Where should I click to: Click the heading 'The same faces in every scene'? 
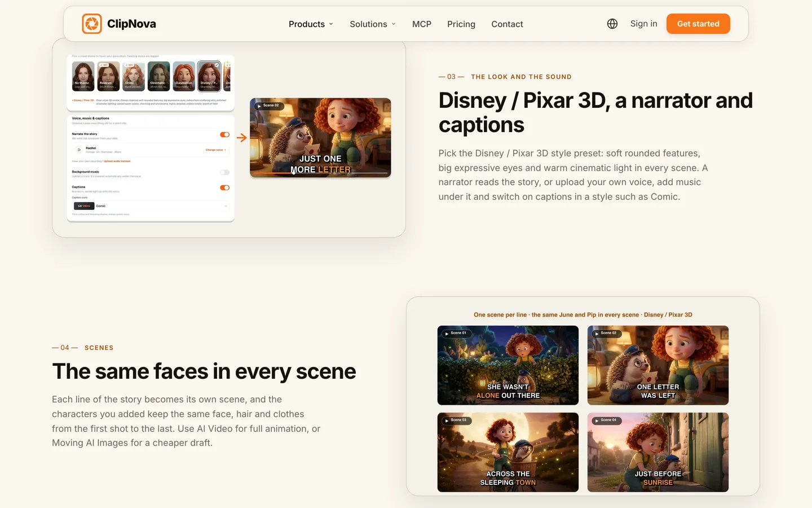pyautogui.click(x=204, y=371)
